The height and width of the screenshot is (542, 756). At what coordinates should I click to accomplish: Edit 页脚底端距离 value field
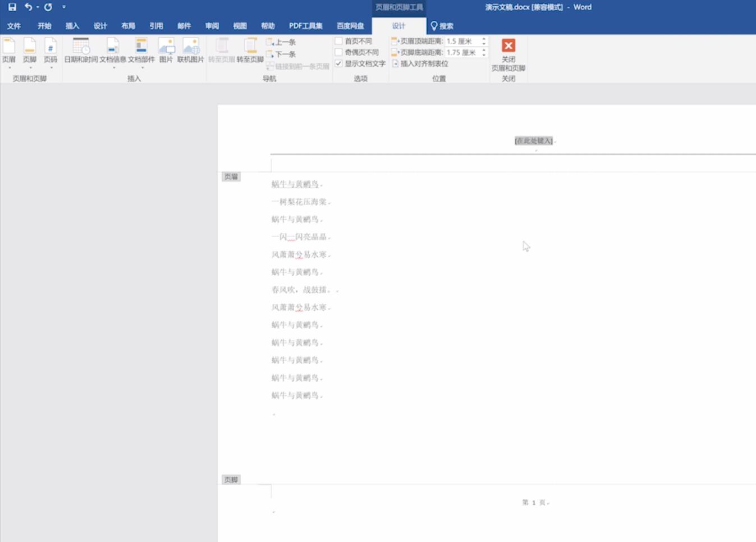(x=462, y=52)
